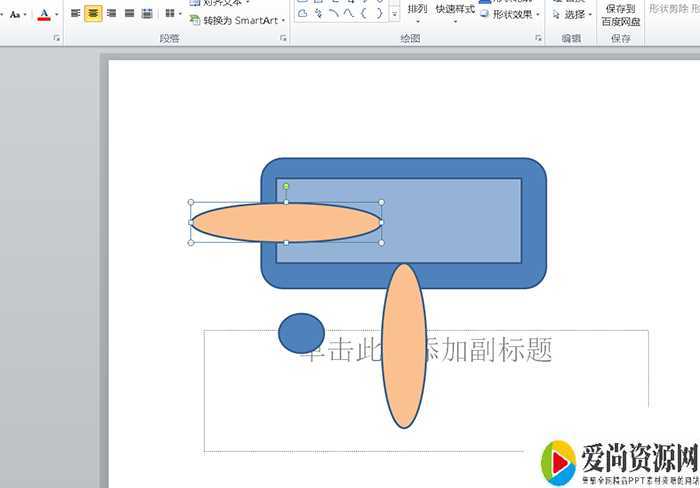Screen dimensions: 700x488
Task: Click the vertical orange ellipse shape
Action: [x=404, y=345]
